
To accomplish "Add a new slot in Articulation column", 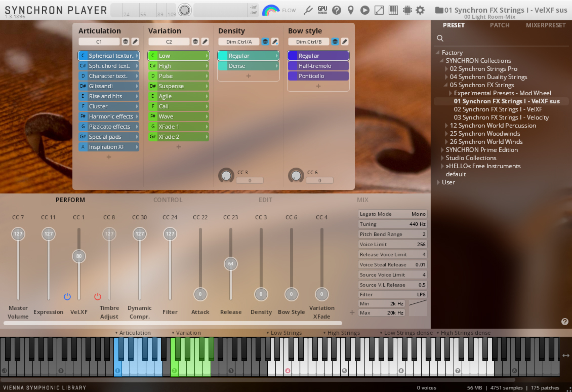I will tap(109, 157).
